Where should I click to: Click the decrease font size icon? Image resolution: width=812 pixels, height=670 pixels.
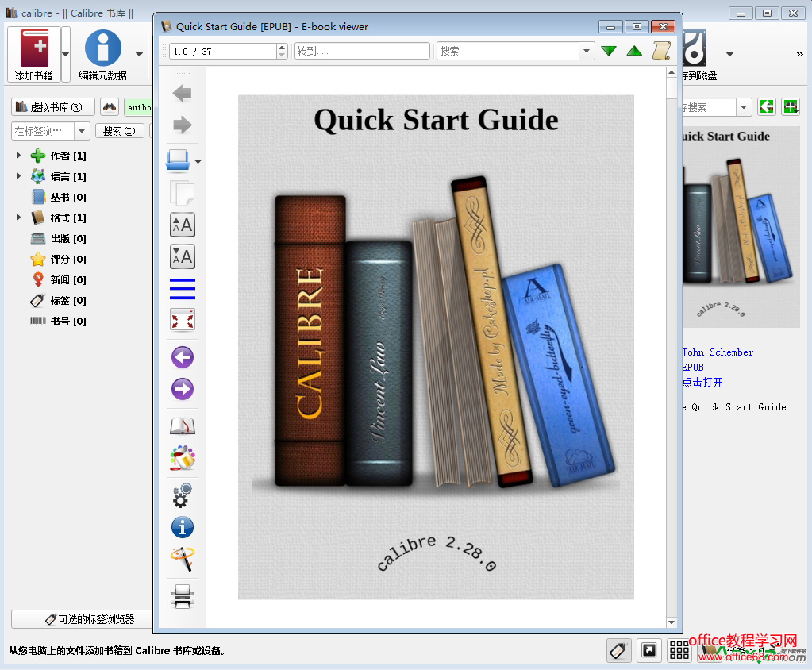coord(183,257)
